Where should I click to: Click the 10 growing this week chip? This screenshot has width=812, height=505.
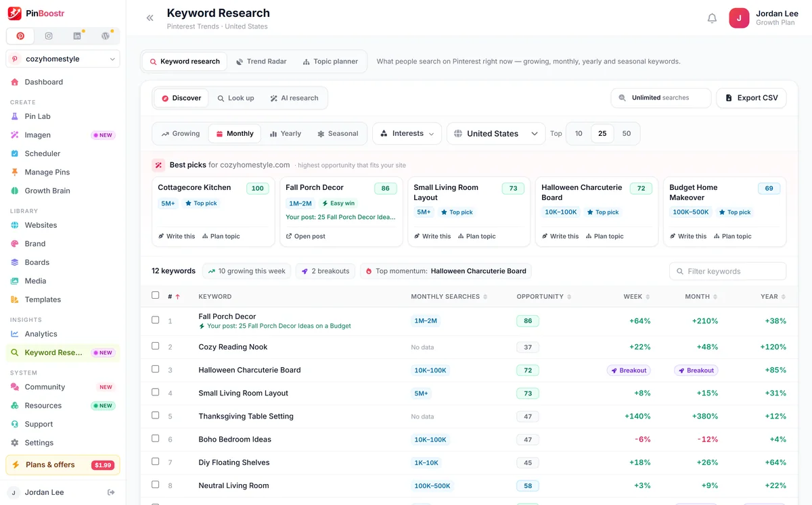[x=246, y=271]
